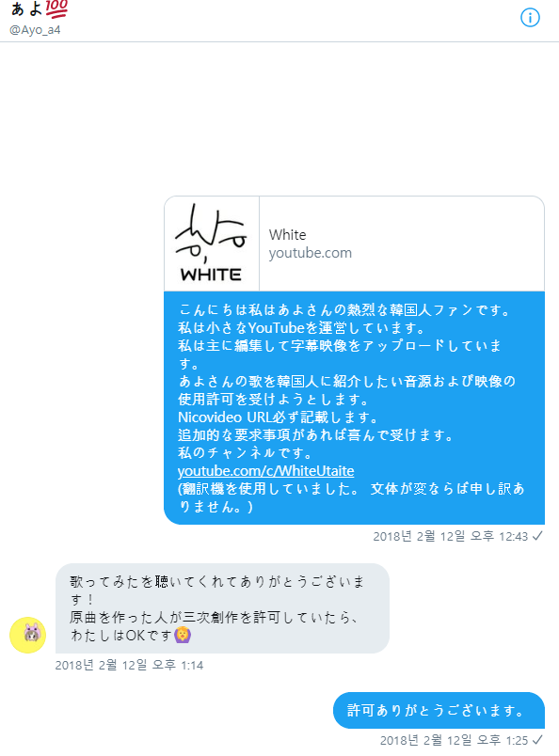The width and height of the screenshot is (559, 756).
Task: Open the WHITE logo card thumbnail
Action: click(x=212, y=244)
